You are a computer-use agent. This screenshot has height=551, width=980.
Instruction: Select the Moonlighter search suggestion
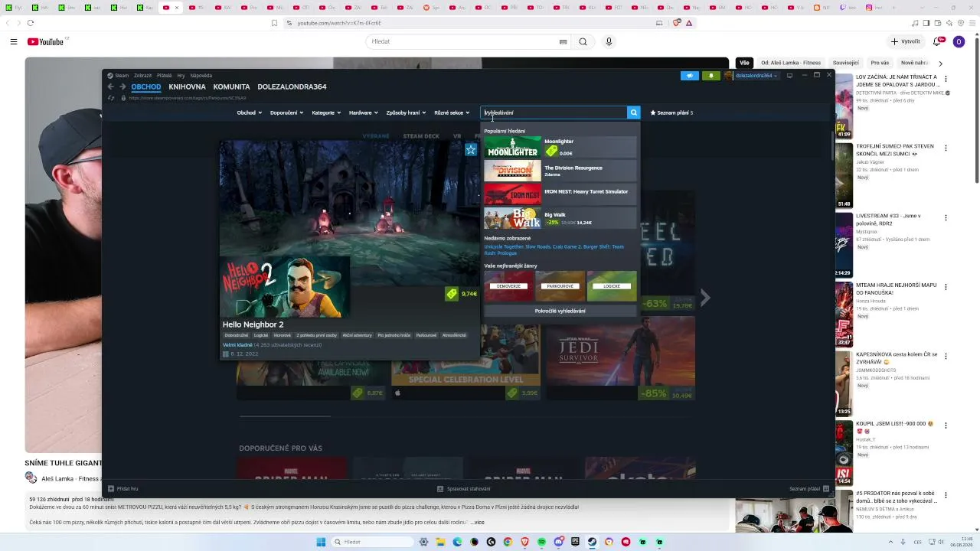tap(560, 147)
